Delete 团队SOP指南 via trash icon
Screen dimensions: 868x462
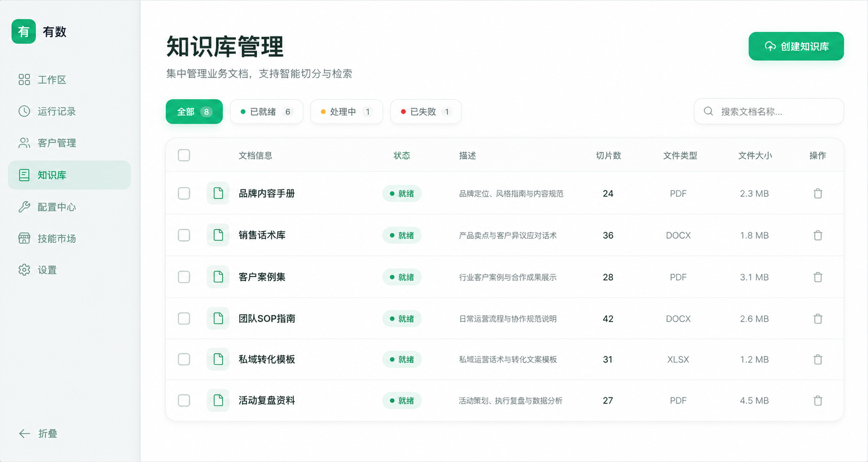coord(818,319)
